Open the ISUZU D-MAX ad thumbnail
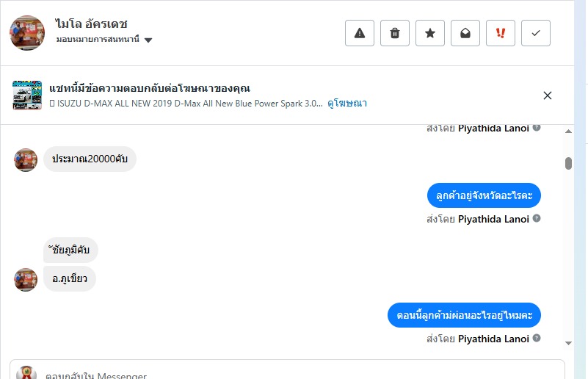The image size is (588, 379). [x=27, y=95]
